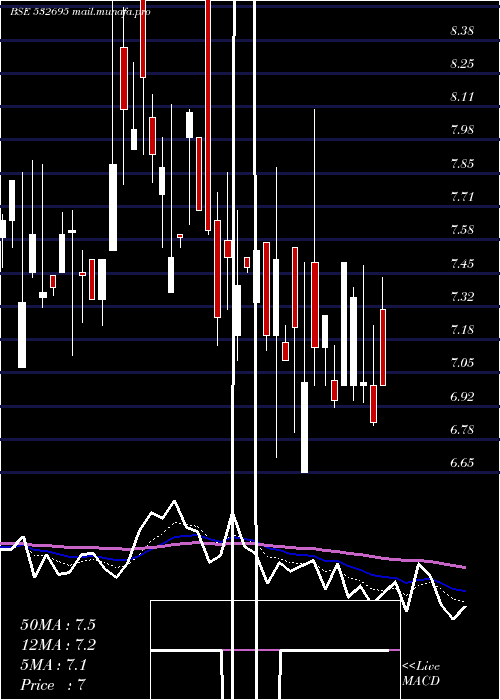Click the Price : 7 reading
500x700 pixels.
click(x=53, y=685)
